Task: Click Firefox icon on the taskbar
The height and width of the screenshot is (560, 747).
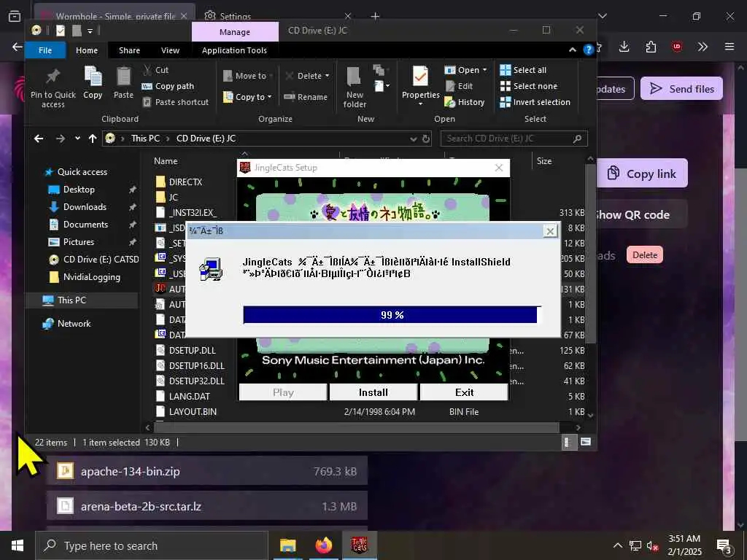Action: [x=323, y=545]
